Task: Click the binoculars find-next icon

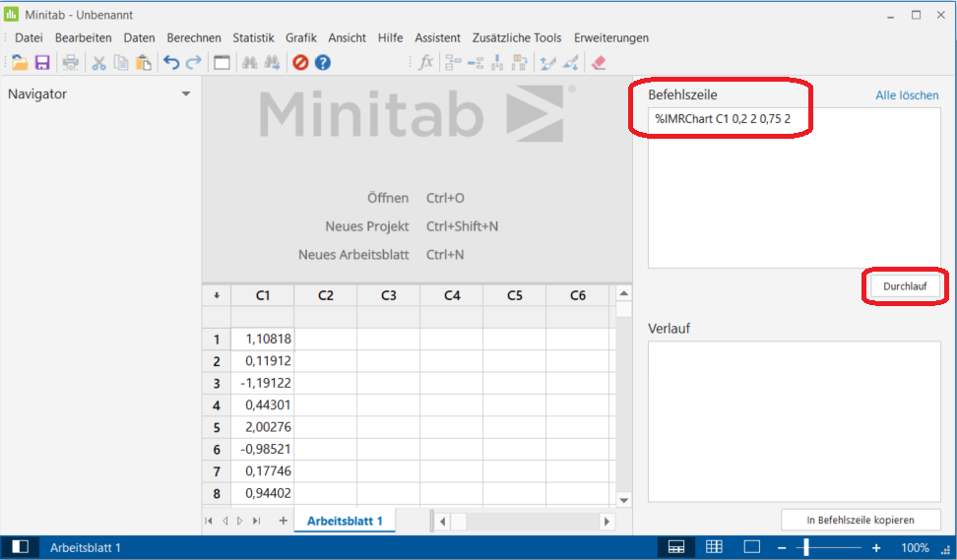Action: click(272, 62)
